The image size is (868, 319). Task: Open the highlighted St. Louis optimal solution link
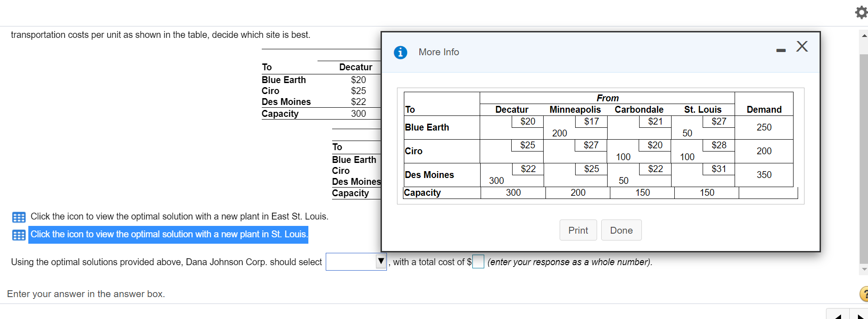point(168,234)
